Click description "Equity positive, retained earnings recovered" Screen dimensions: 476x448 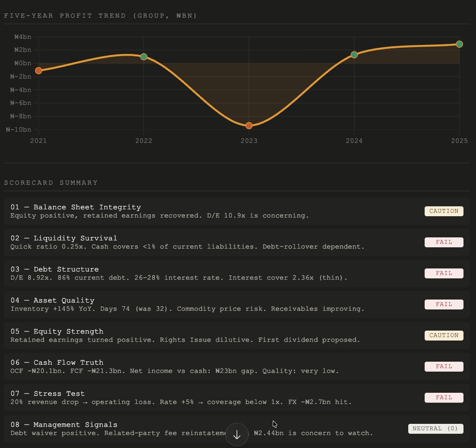click(x=106, y=215)
